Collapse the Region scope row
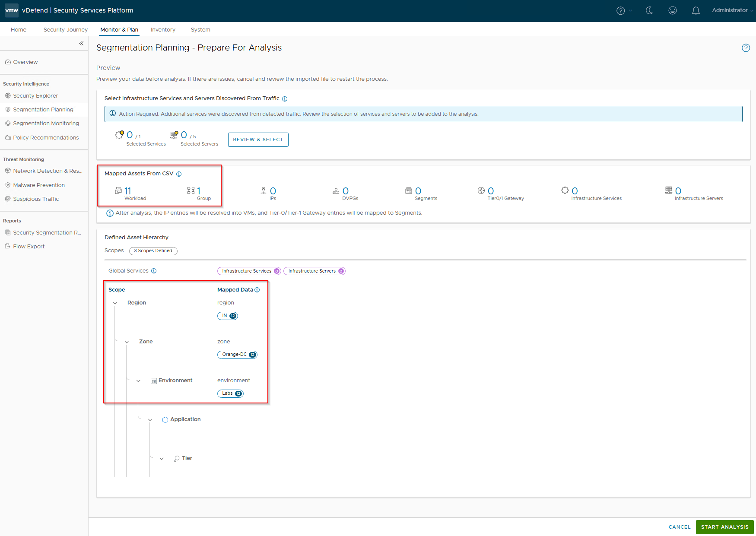Screen dimensions: 756x536 click(x=115, y=303)
